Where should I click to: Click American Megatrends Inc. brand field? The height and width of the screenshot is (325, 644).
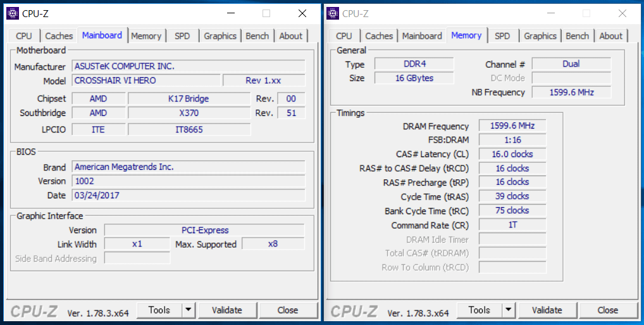189,167
